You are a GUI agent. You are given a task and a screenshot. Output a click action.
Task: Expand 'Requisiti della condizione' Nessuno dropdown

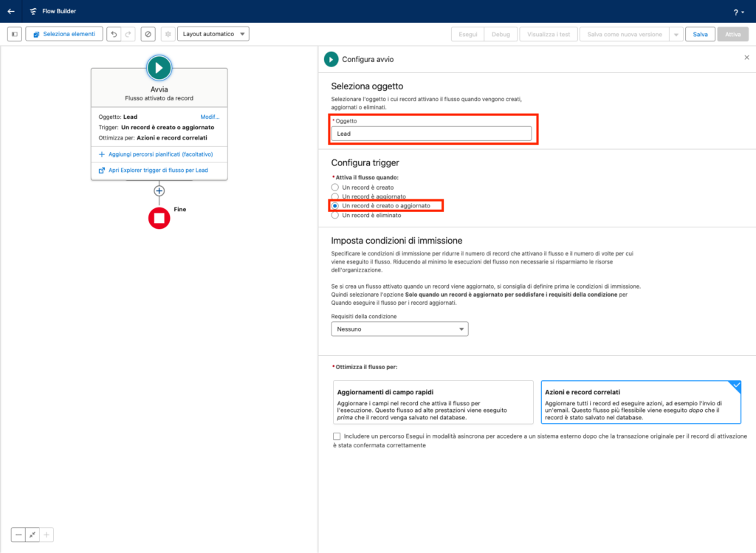click(399, 329)
